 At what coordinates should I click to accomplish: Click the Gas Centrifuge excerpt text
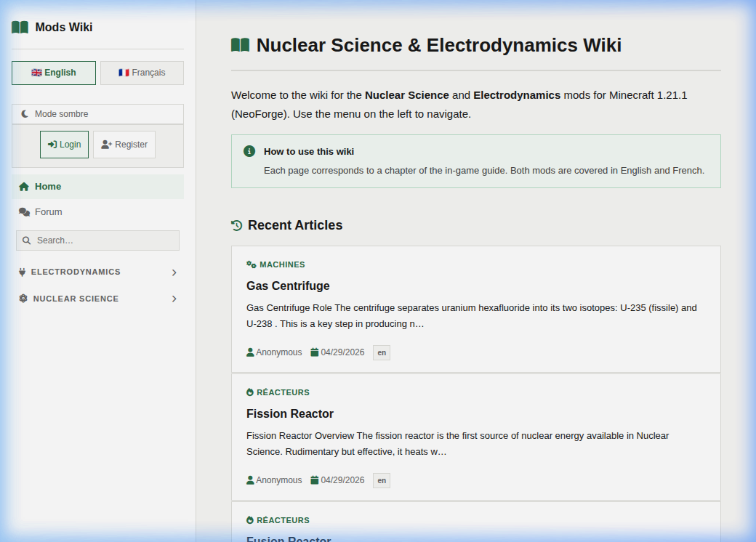[x=472, y=315]
